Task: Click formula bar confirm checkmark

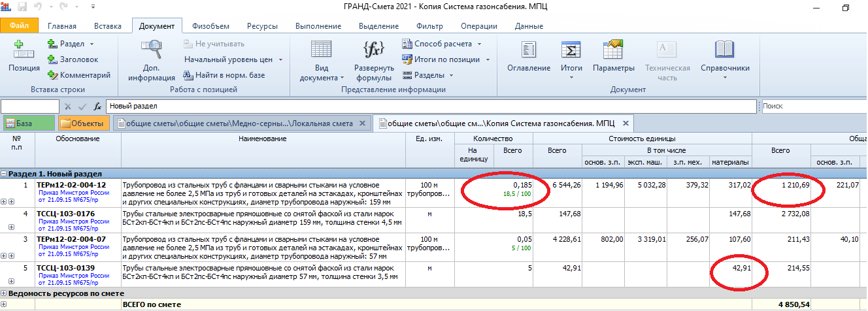Action: (82, 106)
